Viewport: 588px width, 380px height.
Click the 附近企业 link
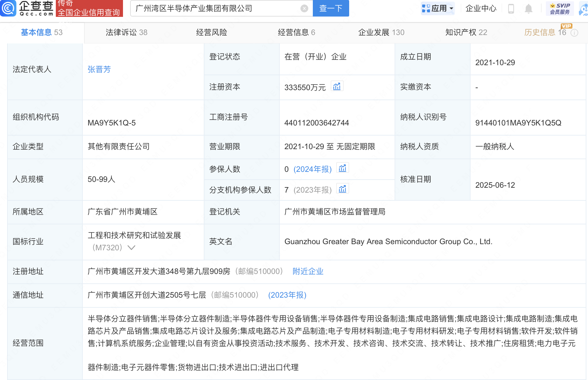(308, 271)
